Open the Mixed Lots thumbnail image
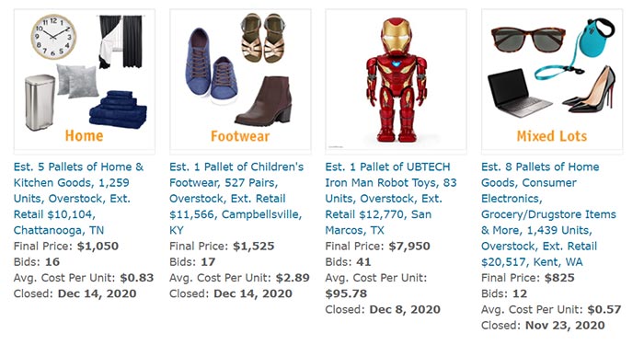Screen dimensions: 644x345 [552, 80]
